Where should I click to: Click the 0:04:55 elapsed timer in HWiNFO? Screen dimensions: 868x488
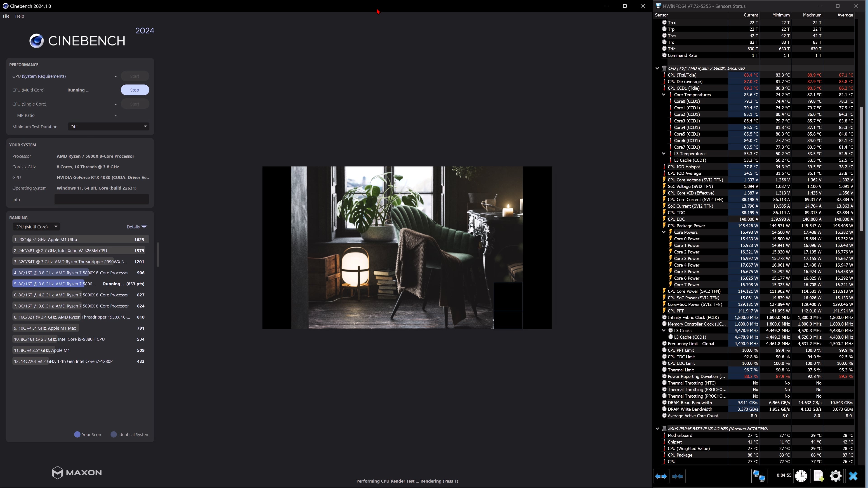pyautogui.click(x=784, y=475)
